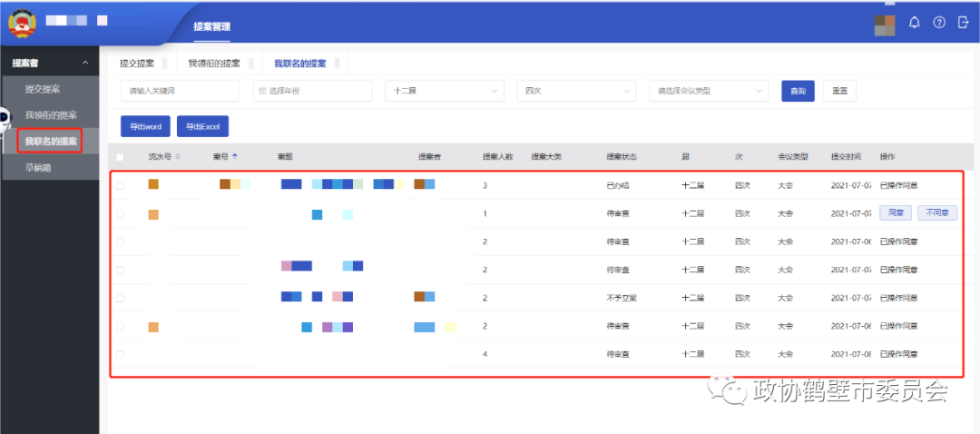The height and width of the screenshot is (434, 980).
Task: Click the 提案状态 column header
Action: coord(622,157)
